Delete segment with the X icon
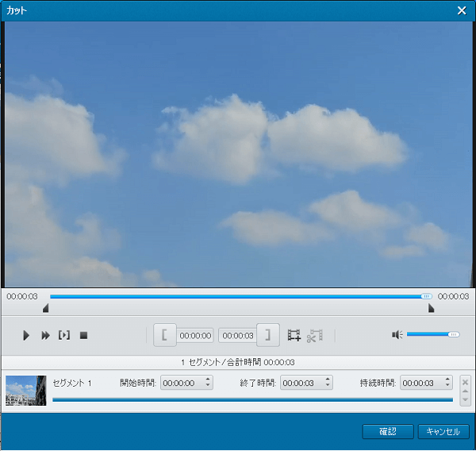476x451 pixels. (x=466, y=382)
